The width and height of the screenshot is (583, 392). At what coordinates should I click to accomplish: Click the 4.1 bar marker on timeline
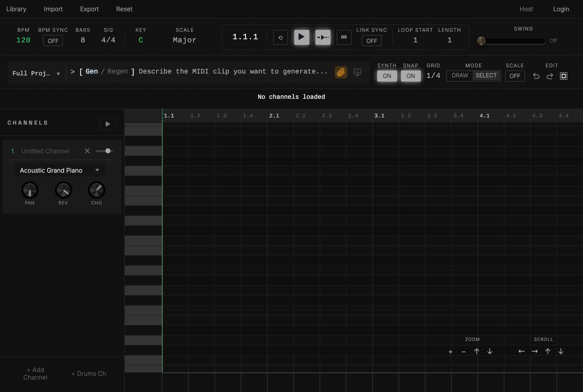click(x=484, y=116)
